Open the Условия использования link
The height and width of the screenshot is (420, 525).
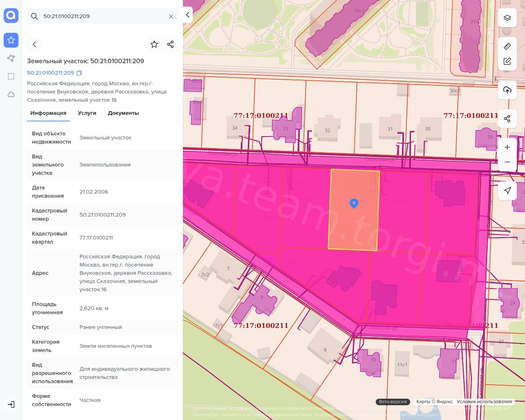coord(484,402)
